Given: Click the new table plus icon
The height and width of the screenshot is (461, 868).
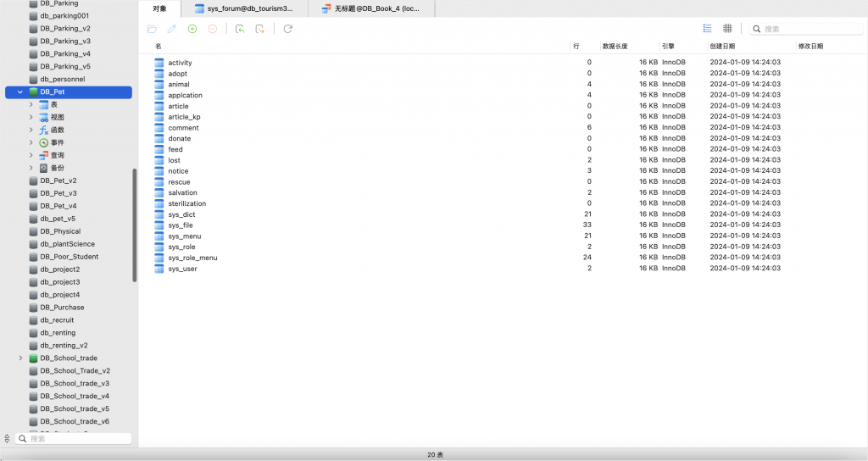Looking at the screenshot, I should (x=192, y=29).
